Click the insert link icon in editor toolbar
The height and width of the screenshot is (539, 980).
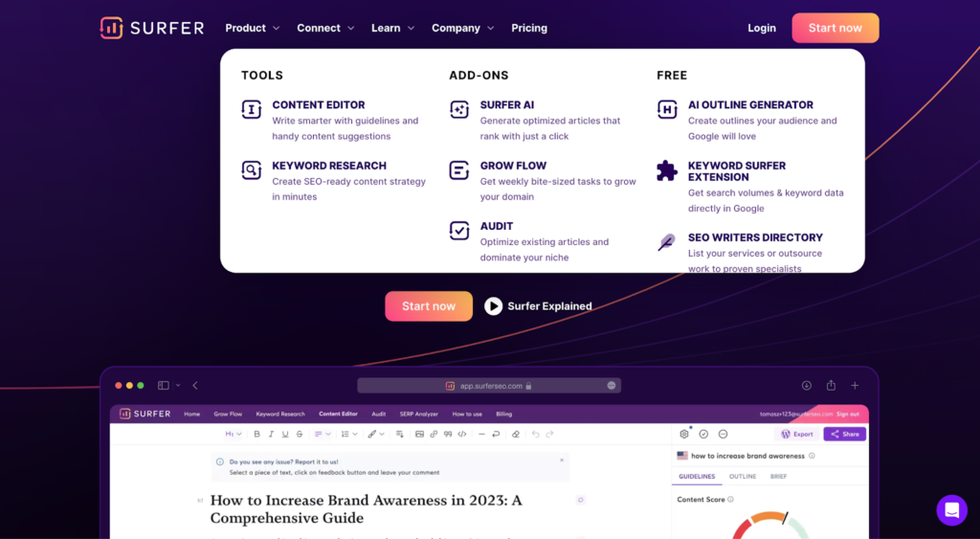click(434, 434)
